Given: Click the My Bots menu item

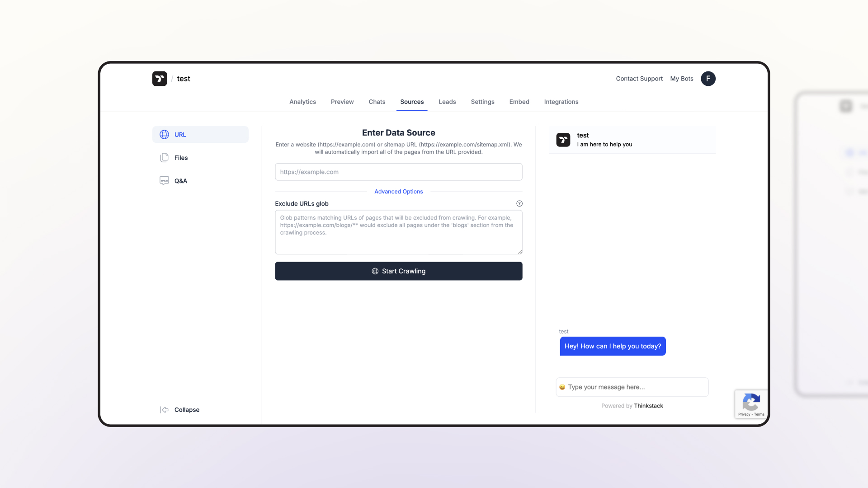Looking at the screenshot, I should click(681, 79).
